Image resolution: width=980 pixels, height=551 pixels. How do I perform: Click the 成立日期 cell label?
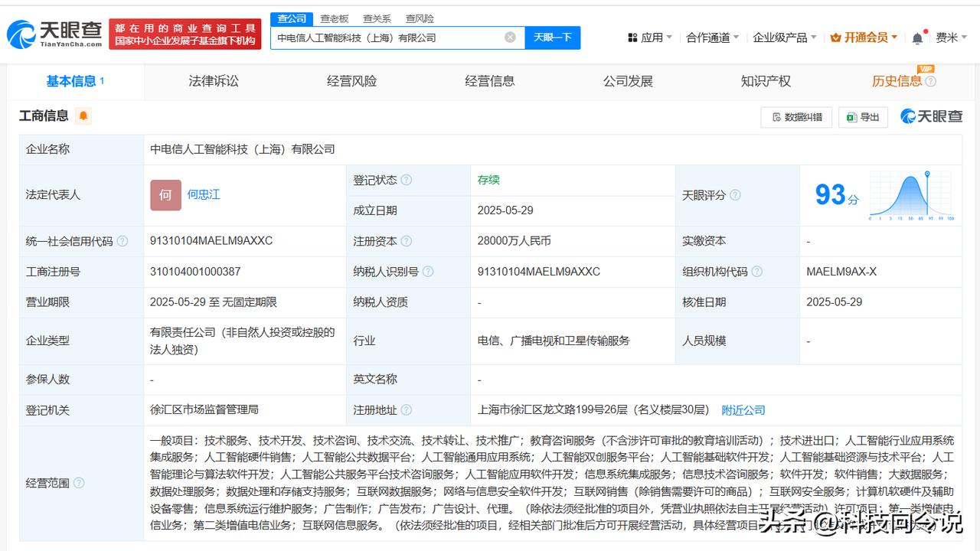coord(375,210)
